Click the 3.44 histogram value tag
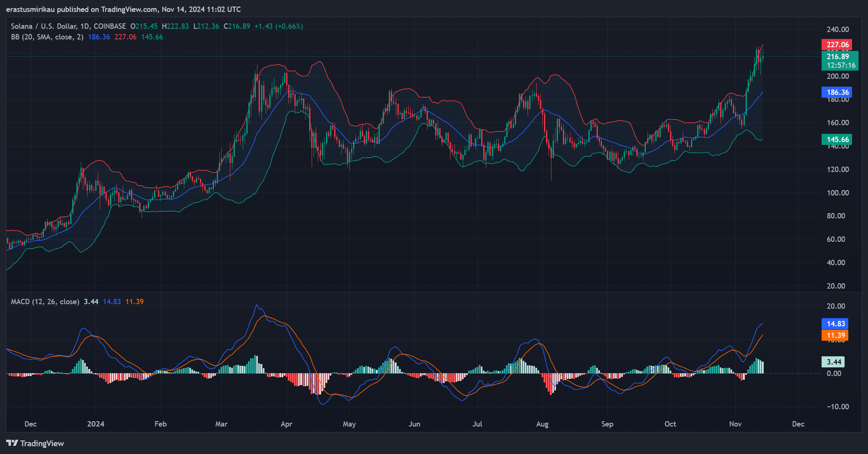This screenshot has width=868, height=454. point(833,362)
